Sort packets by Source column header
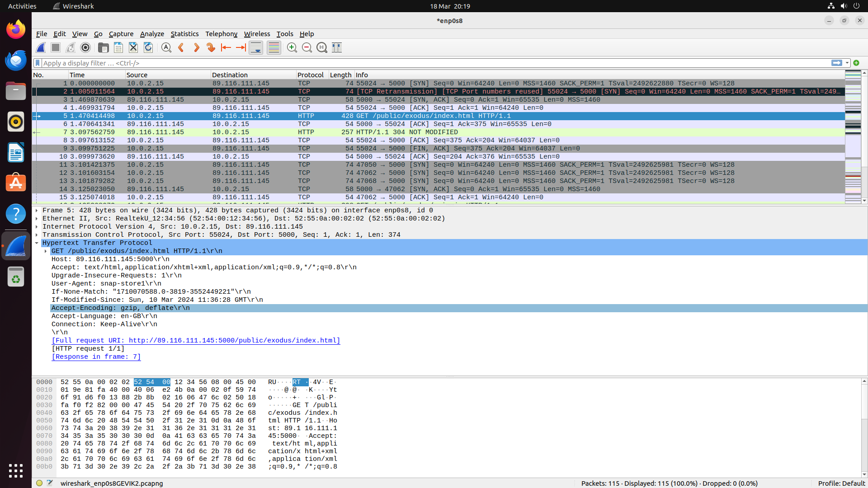This screenshot has width=868, height=488. click(168, 75)
